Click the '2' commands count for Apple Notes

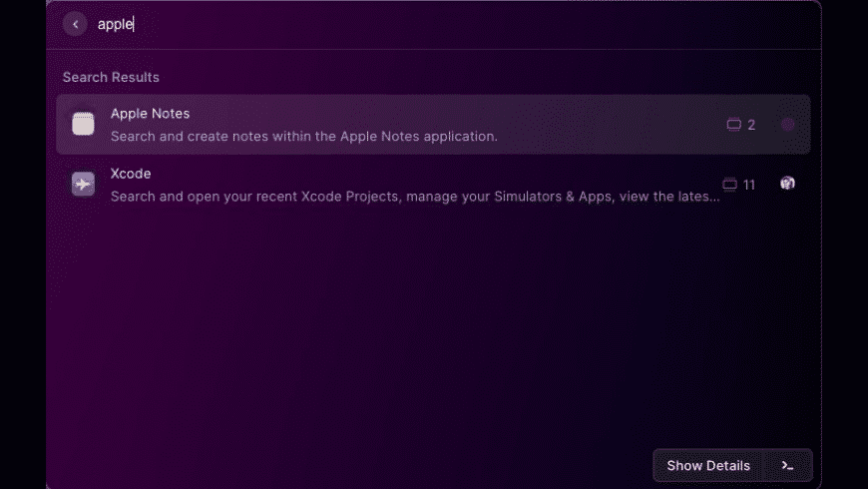(x=751, y=125)
